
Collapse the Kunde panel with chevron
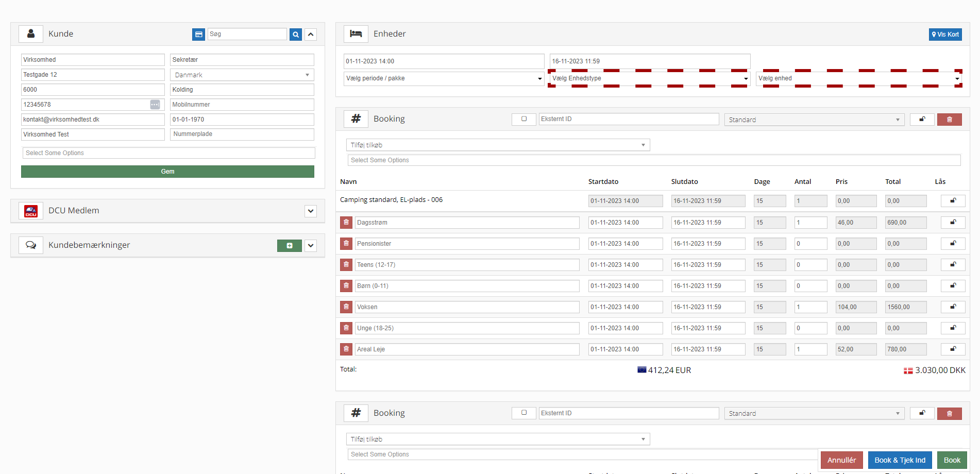(x=311, y=35)
